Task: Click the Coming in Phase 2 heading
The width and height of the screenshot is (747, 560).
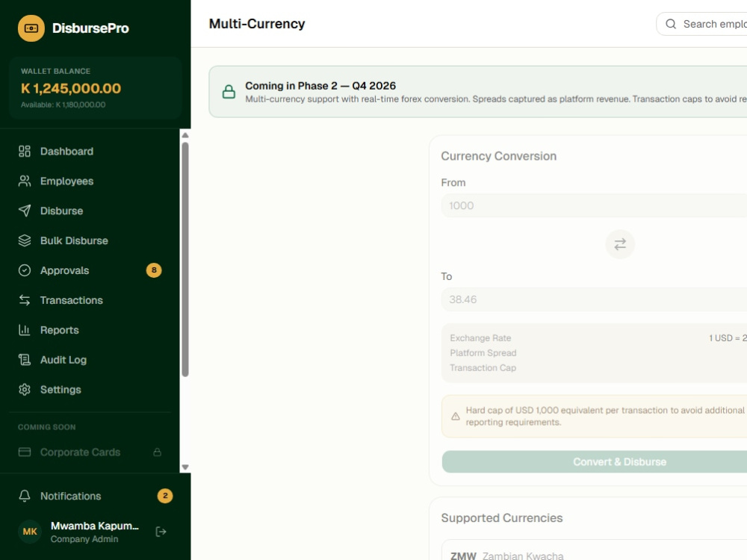Action: [x=320, y=86]
